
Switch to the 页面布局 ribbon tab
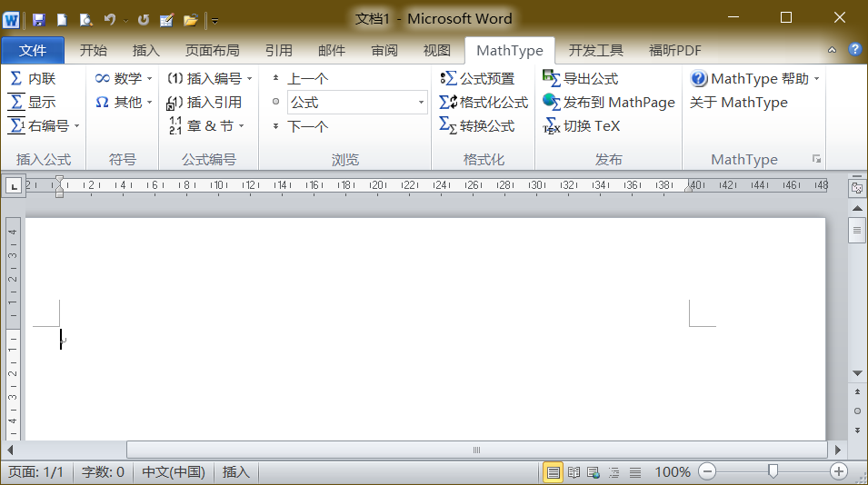(212, 50)
